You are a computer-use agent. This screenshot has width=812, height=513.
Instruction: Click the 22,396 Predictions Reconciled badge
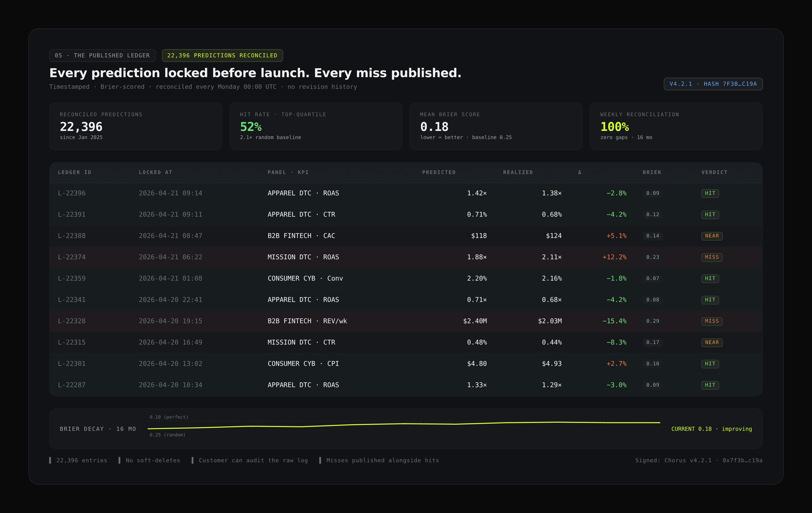[x=222, y=56]
